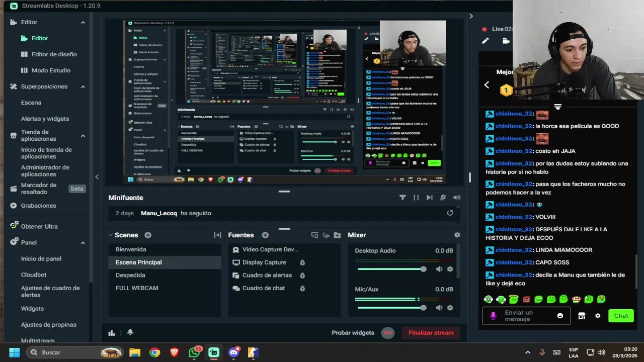Open Mic/Aux source settings gear
Screen dimensions: 644x362
tap(450, 308)
